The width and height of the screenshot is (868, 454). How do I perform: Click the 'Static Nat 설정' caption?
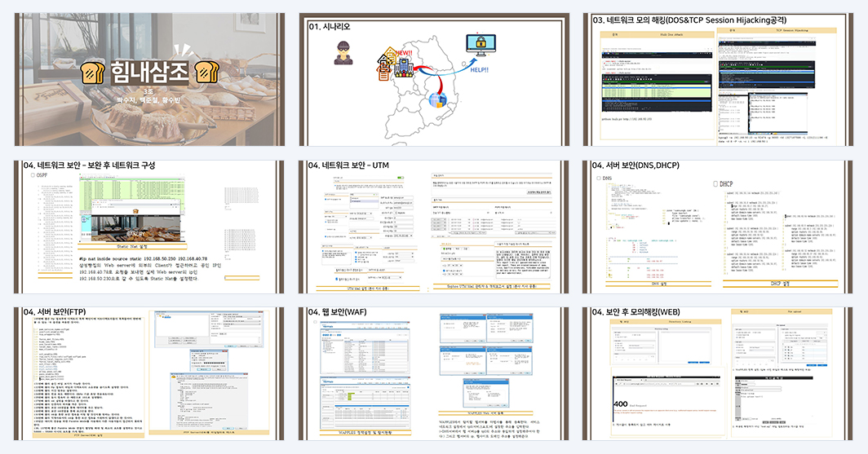(x=132, y=247)
